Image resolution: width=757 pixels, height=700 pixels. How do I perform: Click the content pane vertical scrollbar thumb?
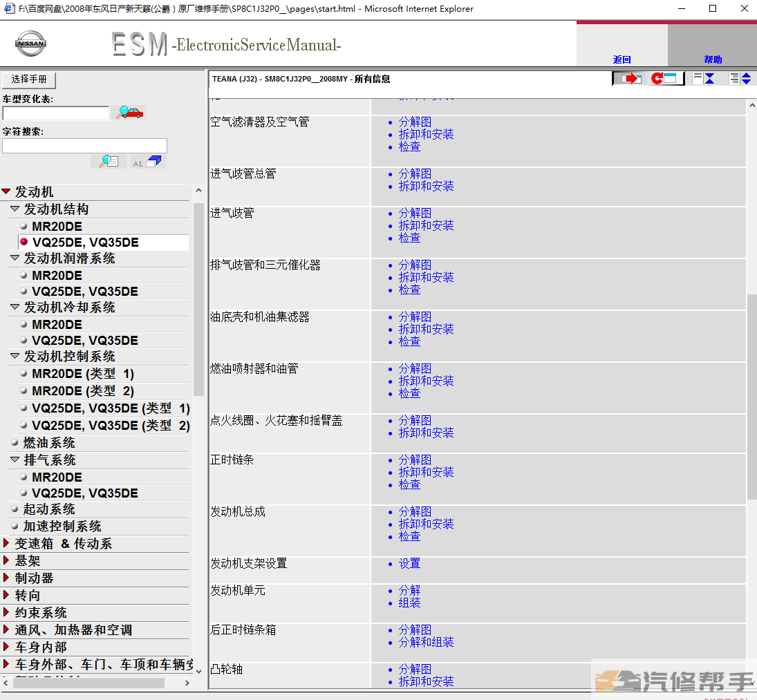coord(751,397)
